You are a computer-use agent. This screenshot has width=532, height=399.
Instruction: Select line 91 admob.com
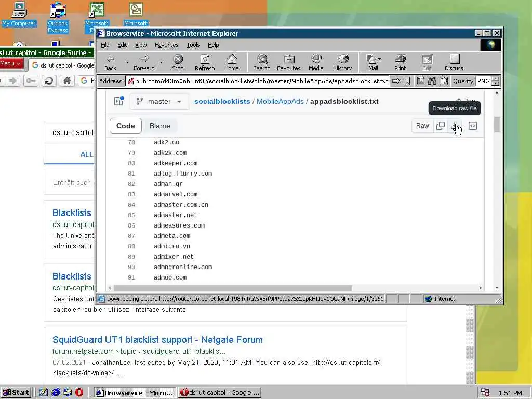pyautogui.click(x=170, y=277)
